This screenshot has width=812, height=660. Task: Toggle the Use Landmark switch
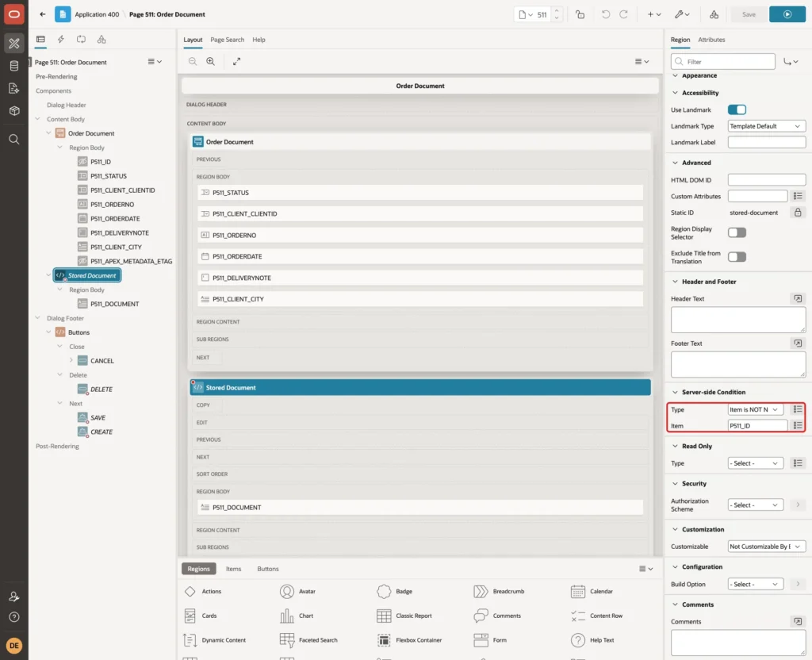(x=737, y=109)
